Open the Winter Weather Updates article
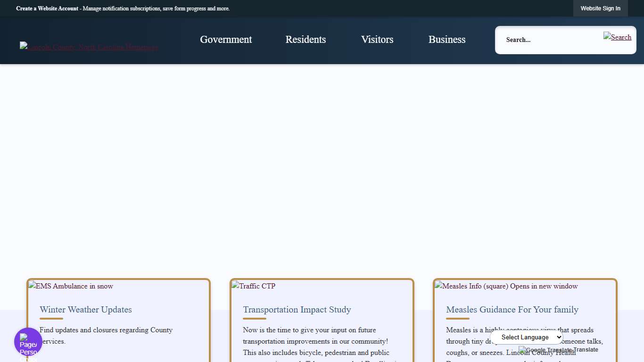 [85, 310]
